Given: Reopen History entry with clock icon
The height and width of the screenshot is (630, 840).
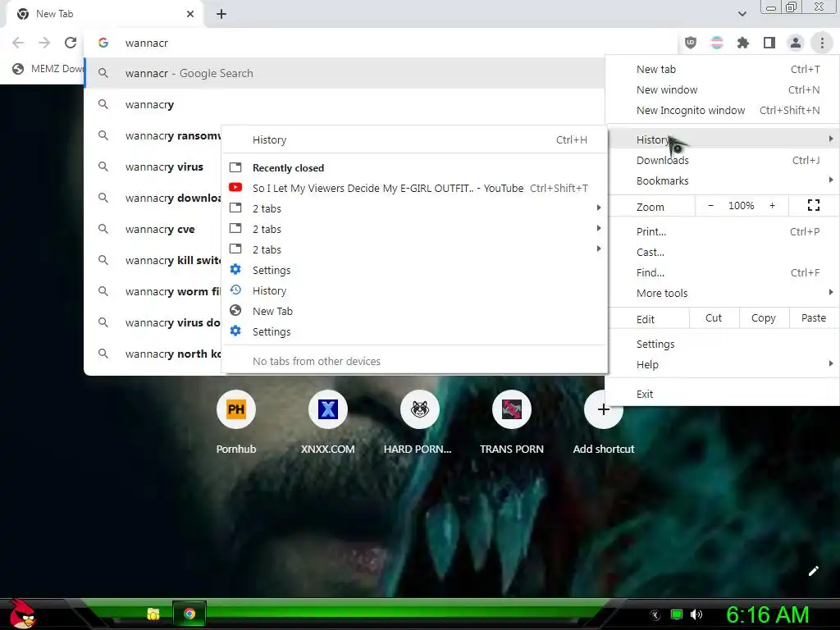Looking at the screenshot, I should (414, 290).
